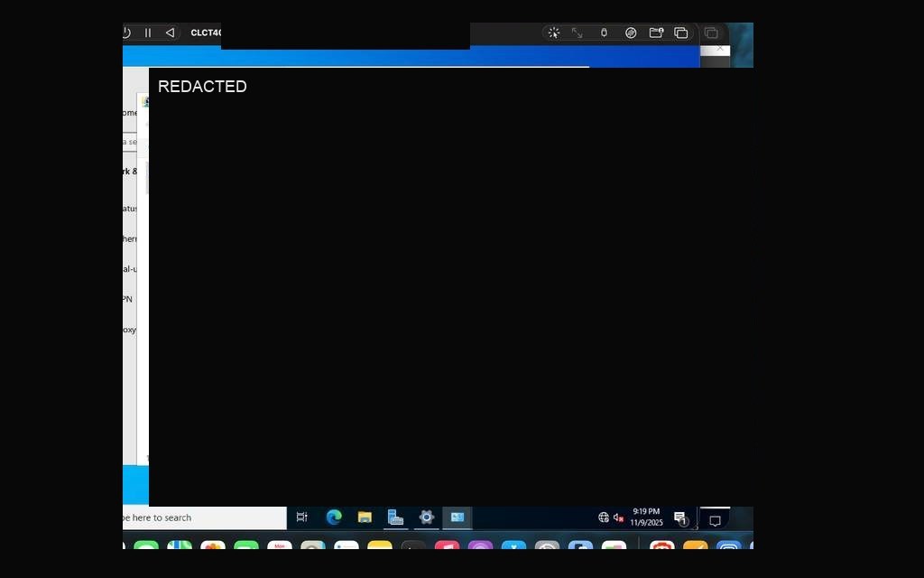Select the CLCT4 virtual machine title
This screenshot has width=924, height=578.
click(x=206, y=33)
